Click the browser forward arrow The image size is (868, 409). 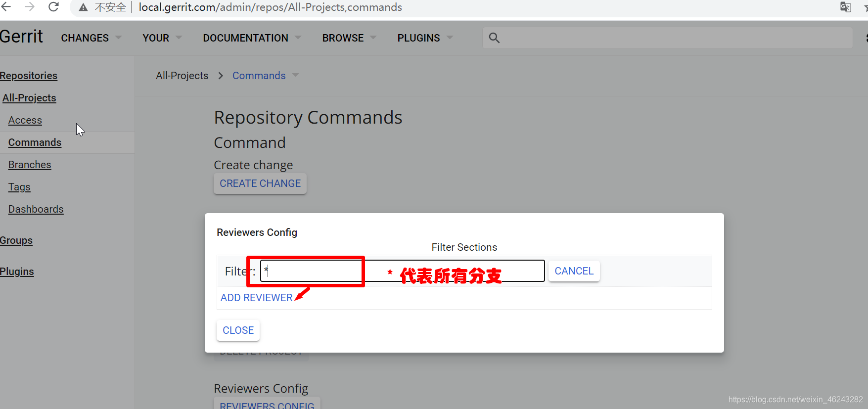(x=30, y=7)
